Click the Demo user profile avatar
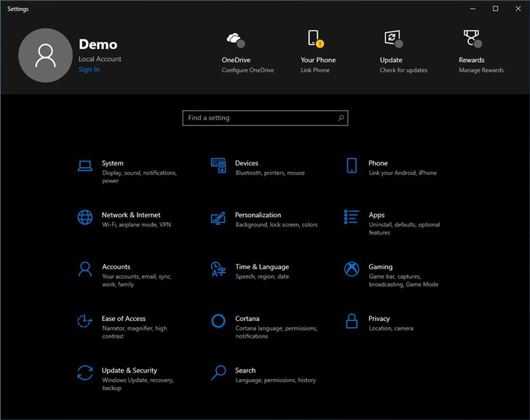 pos(45,55)
